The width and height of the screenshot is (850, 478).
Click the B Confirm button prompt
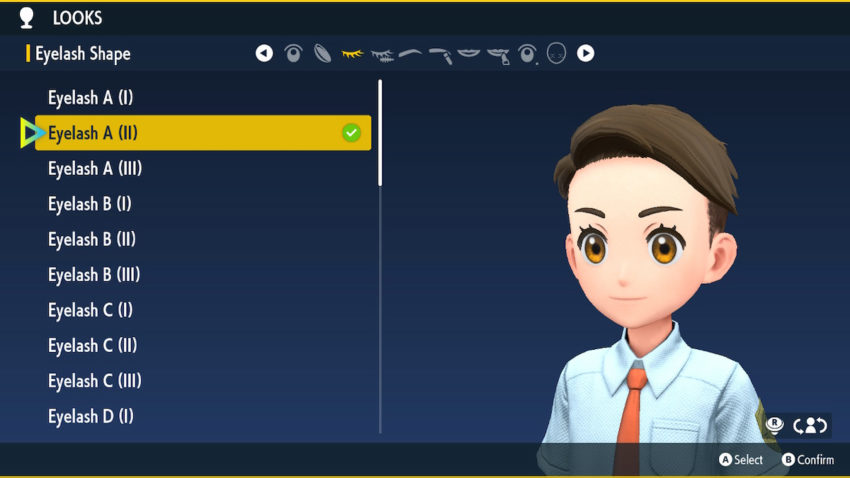(x=808, y=460)
